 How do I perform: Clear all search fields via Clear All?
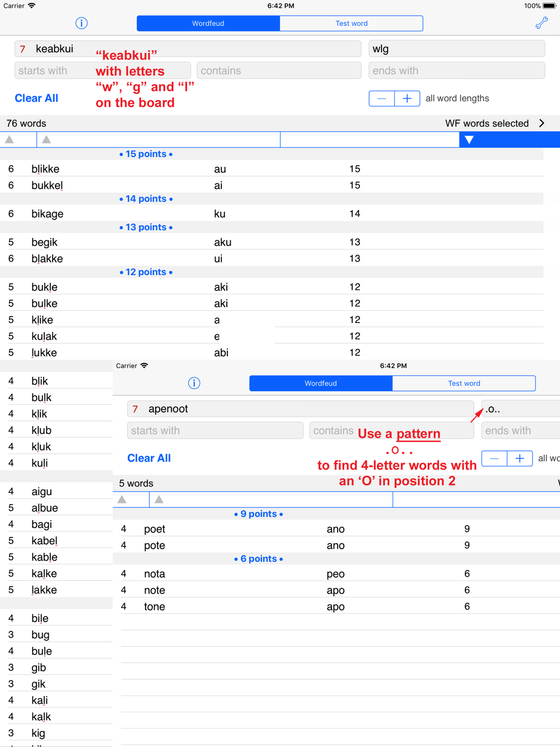(x=36, y=98)
